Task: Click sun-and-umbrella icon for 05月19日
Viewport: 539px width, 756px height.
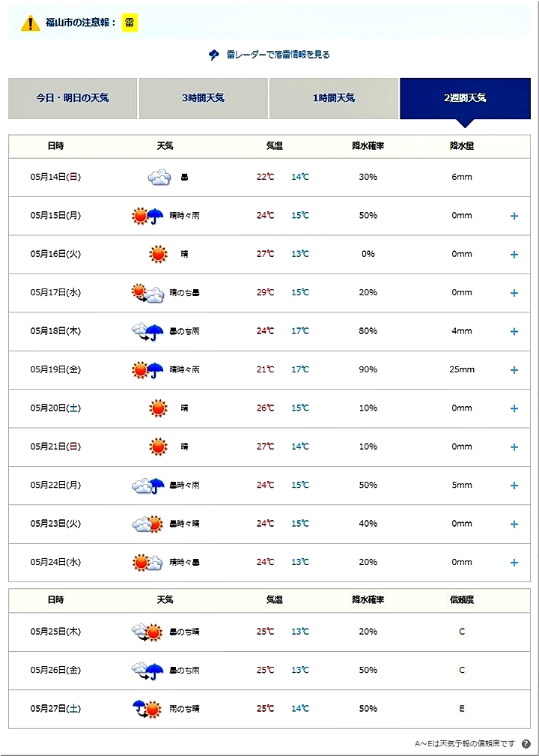Action: (148, 369)
